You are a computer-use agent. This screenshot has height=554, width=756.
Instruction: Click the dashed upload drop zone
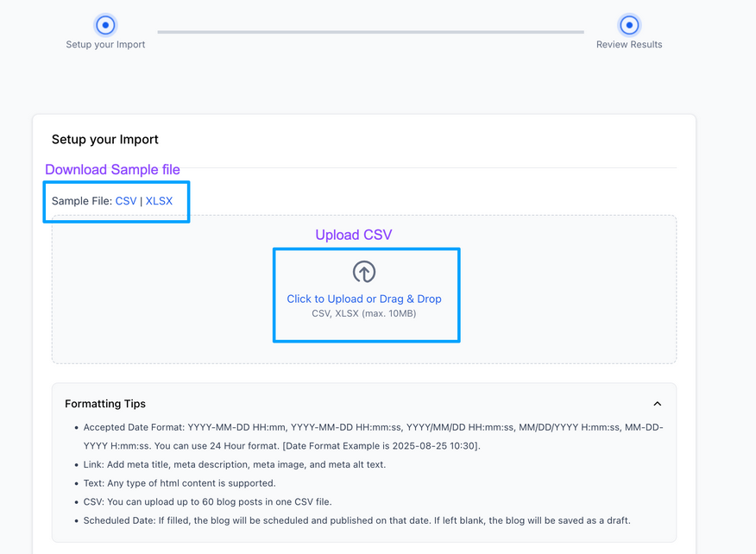(x=365, y=289)
